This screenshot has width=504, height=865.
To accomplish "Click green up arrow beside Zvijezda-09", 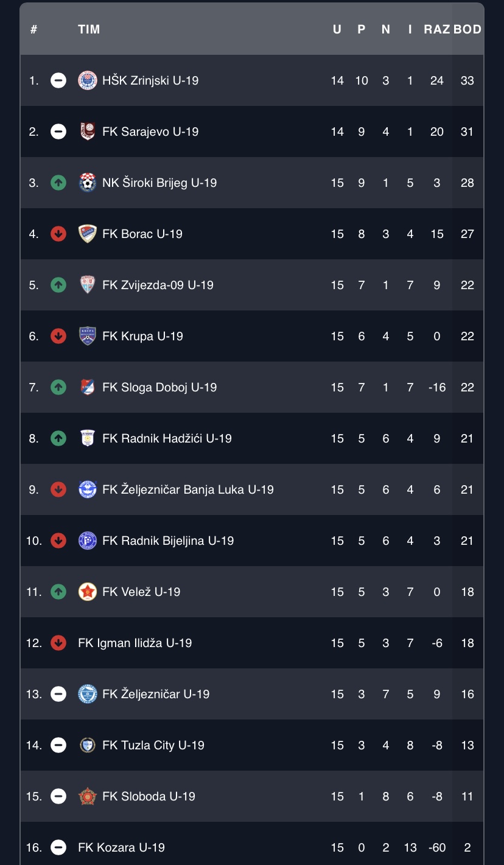I will coord(58,285).
